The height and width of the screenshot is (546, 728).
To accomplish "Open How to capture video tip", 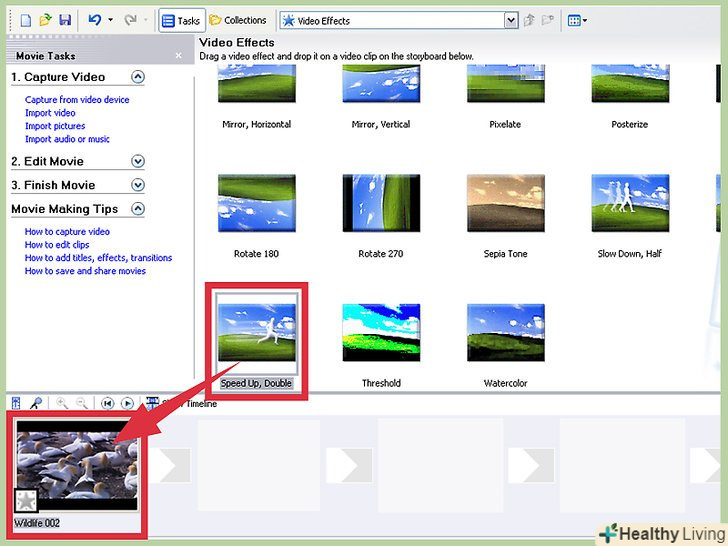I will [x=67, y=231].
